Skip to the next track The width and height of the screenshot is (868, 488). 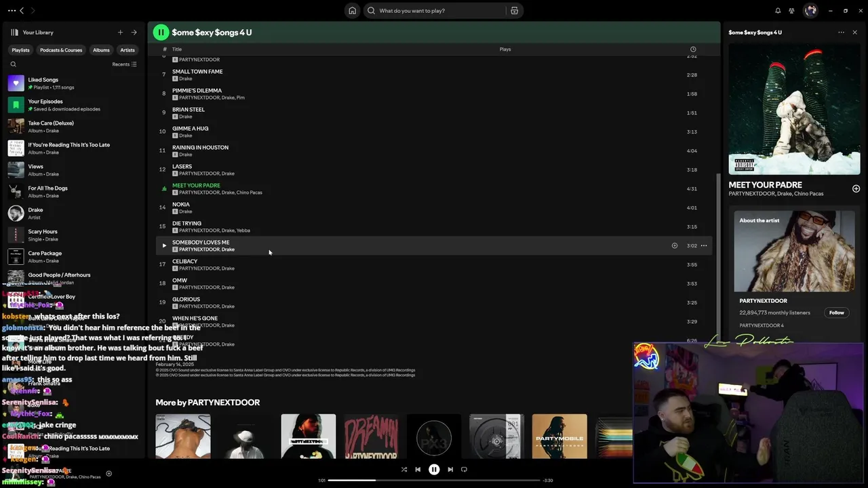(450, 469)
